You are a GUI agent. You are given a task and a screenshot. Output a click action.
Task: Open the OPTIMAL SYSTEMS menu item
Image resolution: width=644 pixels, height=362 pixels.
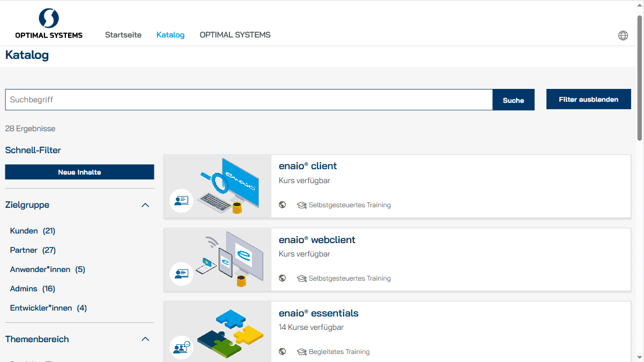235,35
